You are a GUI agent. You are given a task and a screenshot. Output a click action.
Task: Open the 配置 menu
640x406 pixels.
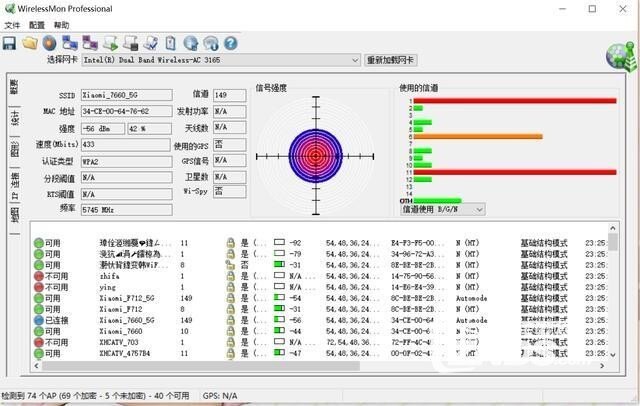point(37,24)
